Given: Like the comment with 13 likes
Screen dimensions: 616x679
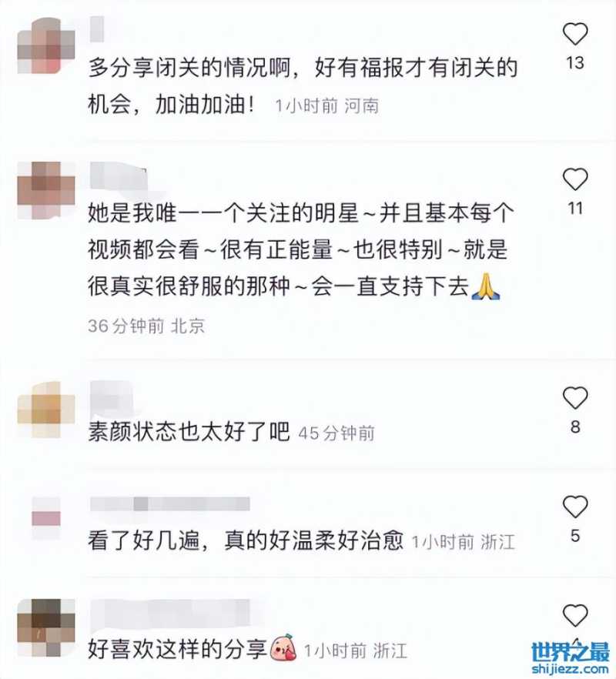Looking at the screenshot, I should 575,34.
